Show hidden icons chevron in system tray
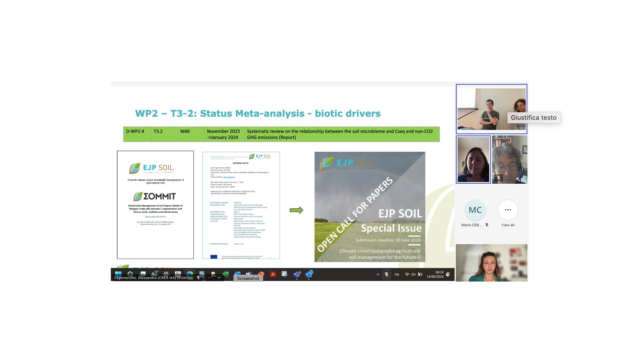Screen dimensions: 644x353 tap(378, 274)
